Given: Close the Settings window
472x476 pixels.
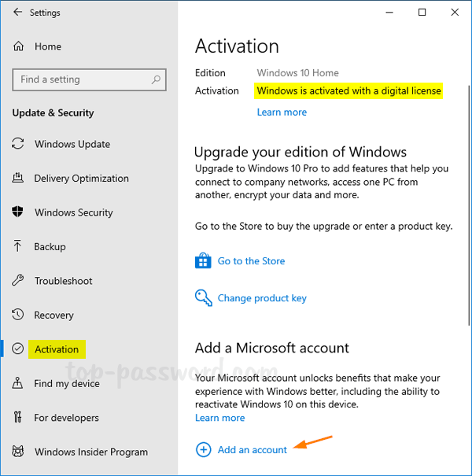Looking at the screenshot, I should [455, 12].
